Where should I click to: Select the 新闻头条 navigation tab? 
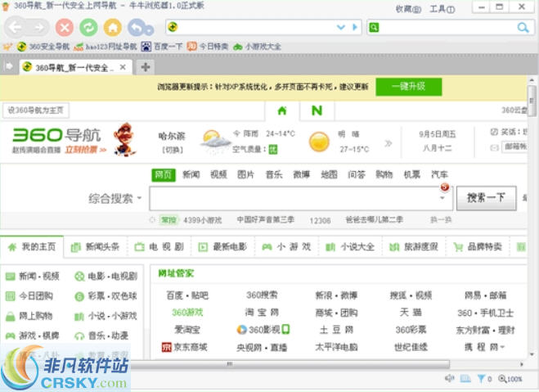click(95, 247)
